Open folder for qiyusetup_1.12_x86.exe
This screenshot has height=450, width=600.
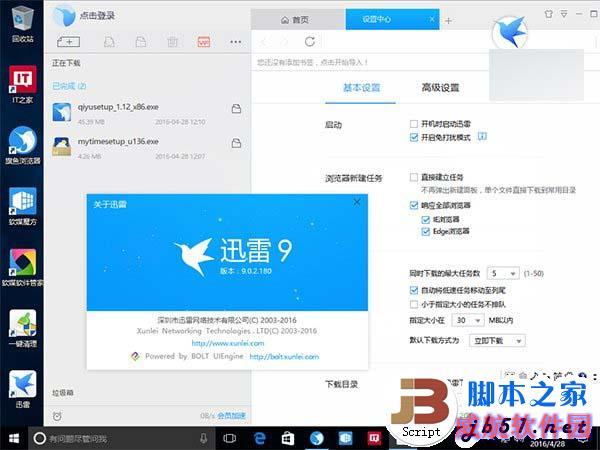click(x=236, y=109)
